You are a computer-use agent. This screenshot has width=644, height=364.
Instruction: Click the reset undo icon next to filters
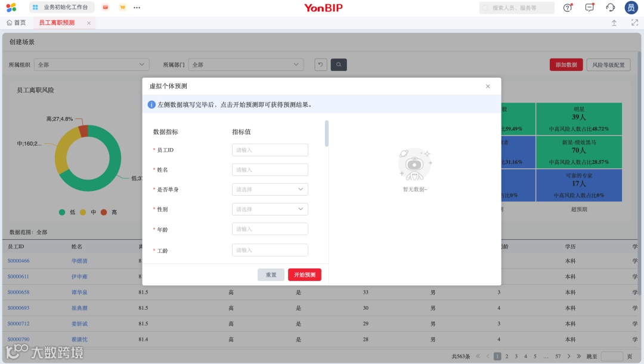point(321,64)
